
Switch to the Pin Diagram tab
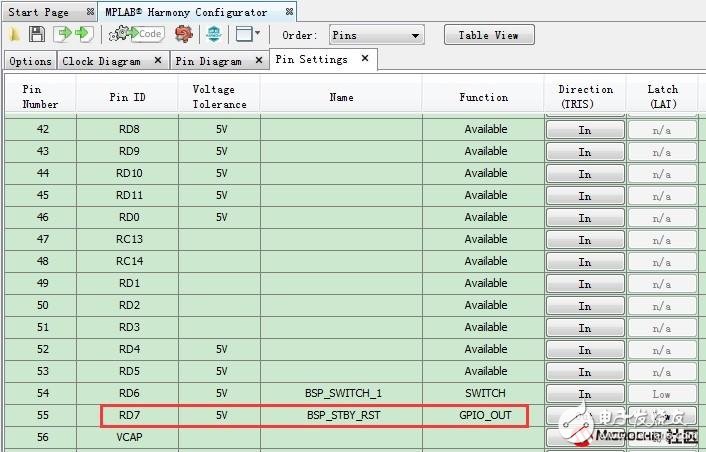[208, 61]
